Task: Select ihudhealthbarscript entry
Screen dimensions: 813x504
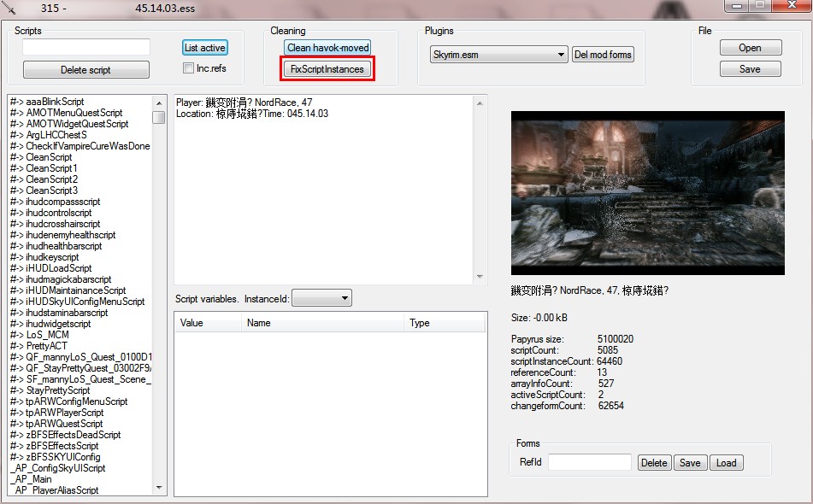Action: pyautogui.click(x=56, y=246)
